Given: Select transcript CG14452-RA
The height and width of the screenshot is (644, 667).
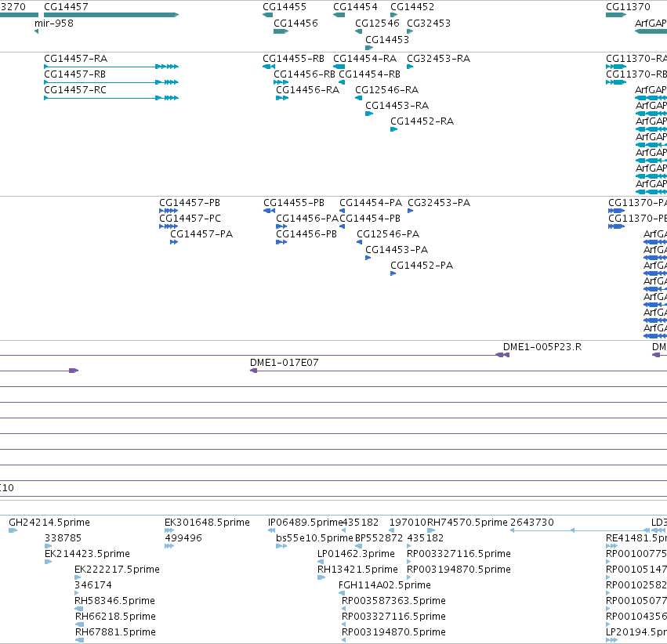Looking at the screenshot, I should (422, 121).
